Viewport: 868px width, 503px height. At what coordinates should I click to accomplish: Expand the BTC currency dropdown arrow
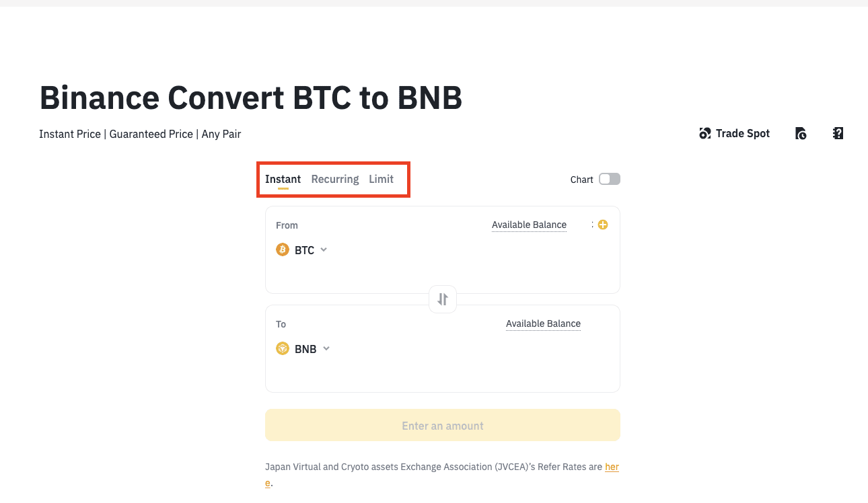[324, 250]
